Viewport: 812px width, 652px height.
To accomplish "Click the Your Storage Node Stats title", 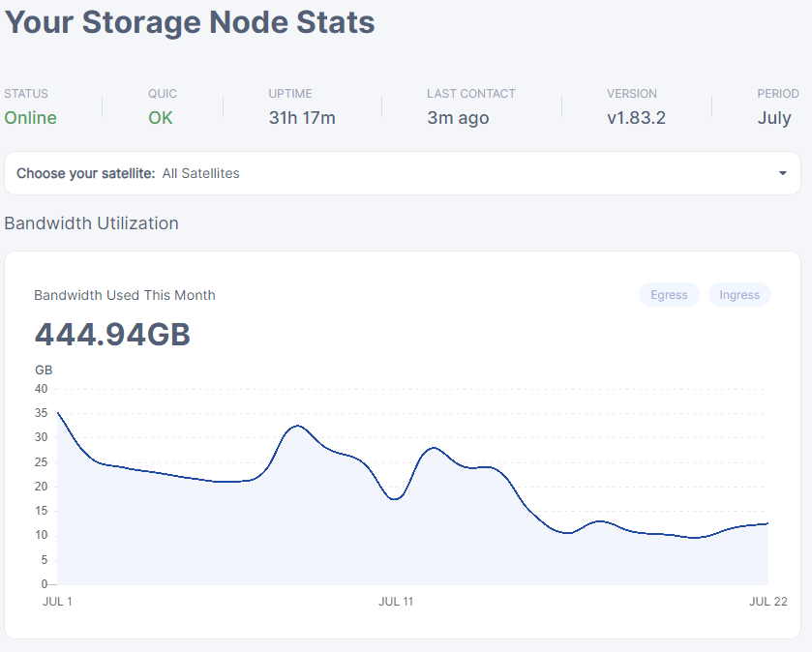I will 190,22.
